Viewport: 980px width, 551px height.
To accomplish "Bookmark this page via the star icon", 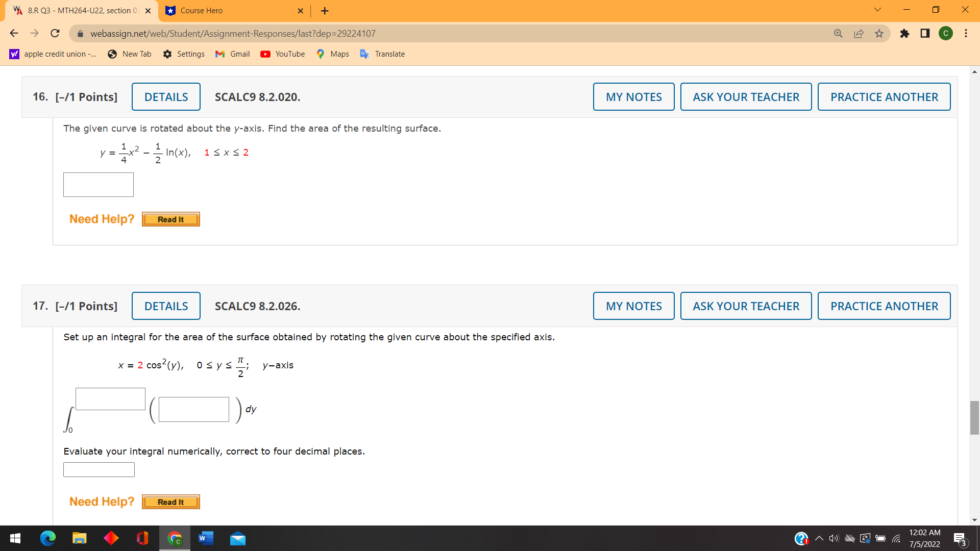I will point(879,33).
